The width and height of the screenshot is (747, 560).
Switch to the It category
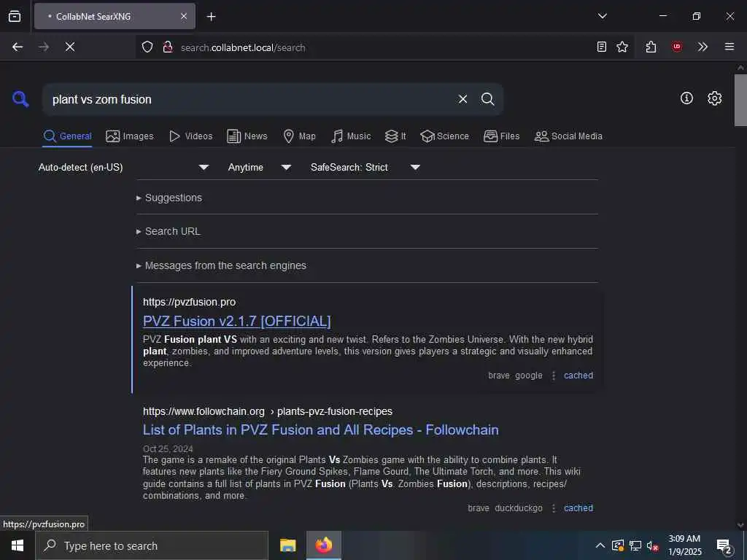pos(395,136)
